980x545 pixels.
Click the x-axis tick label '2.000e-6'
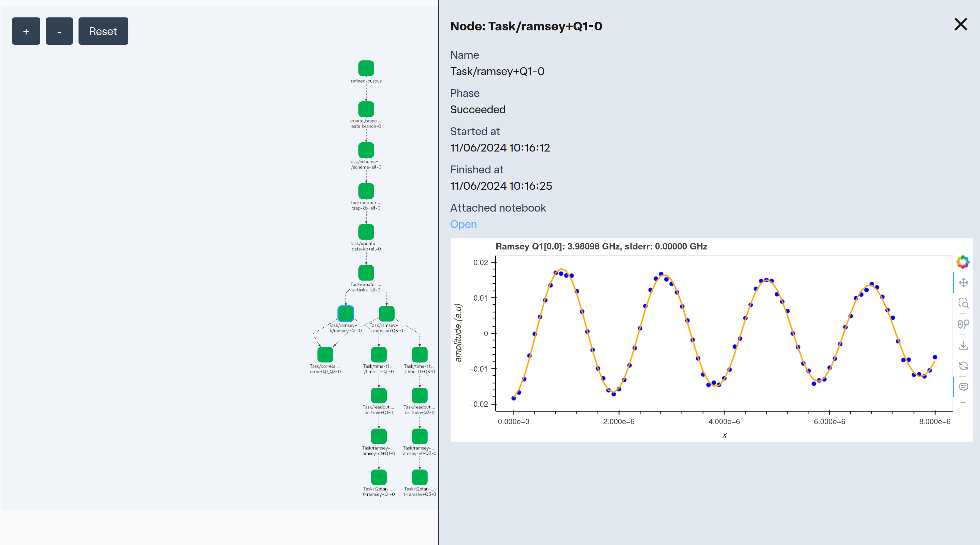pos(619,421)
